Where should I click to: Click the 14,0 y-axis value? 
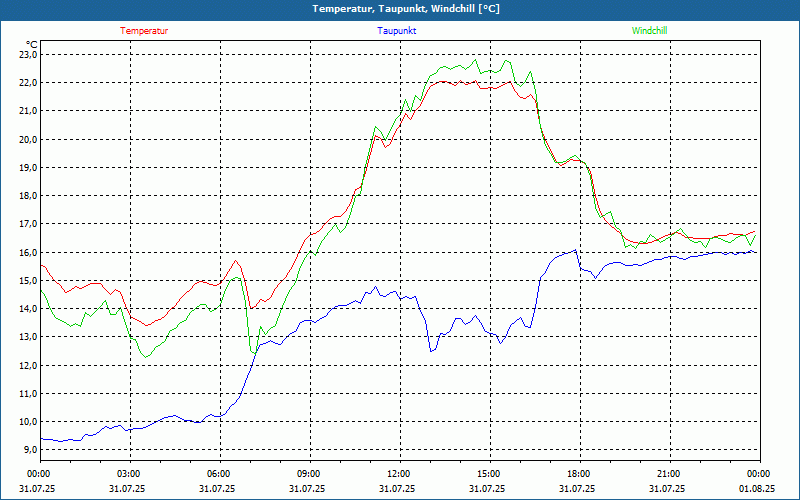tap(28, 308)
